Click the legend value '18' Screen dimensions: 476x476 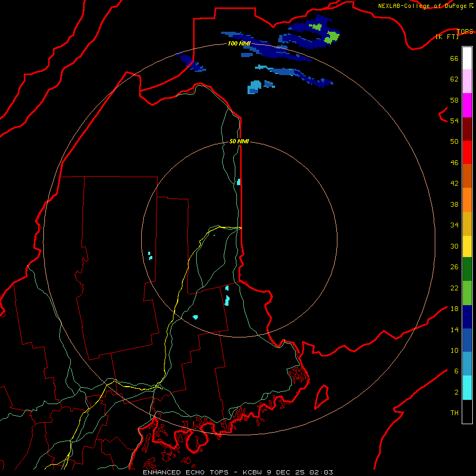click(x=454, y=309)
